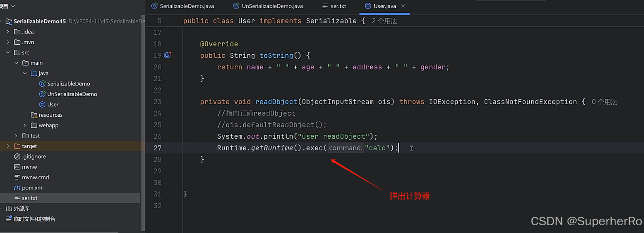Click the text file icon on ser.txt tab
644x233 pixels.
325,6
